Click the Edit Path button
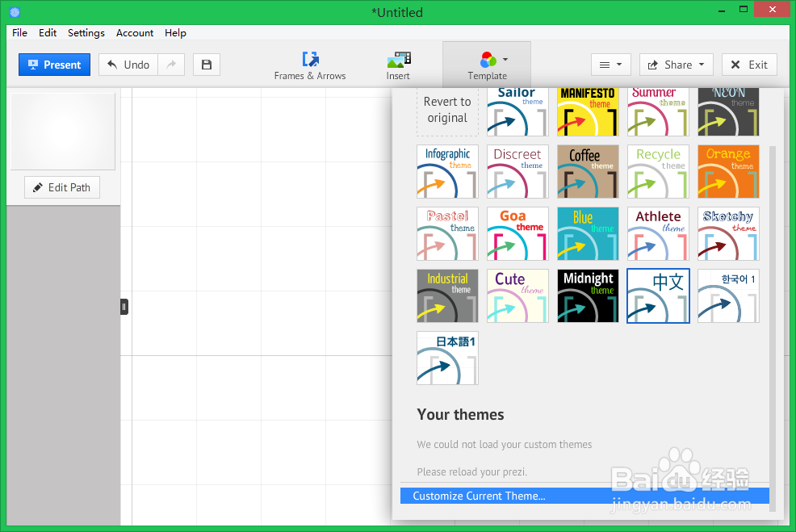Image resolution: width=796 pixels, height=532 pixels. coord(62,187)
